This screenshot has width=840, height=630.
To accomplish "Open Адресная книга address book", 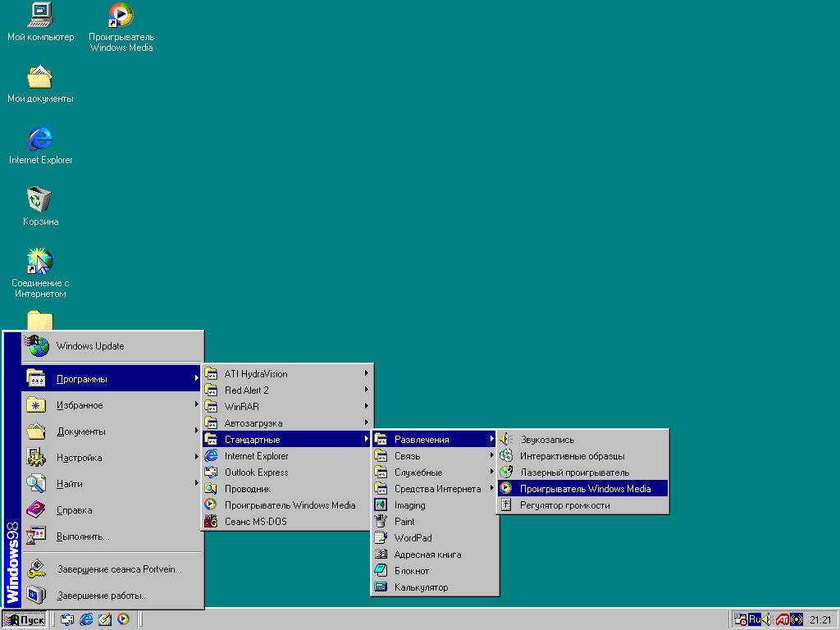I will tap(435, 554).
